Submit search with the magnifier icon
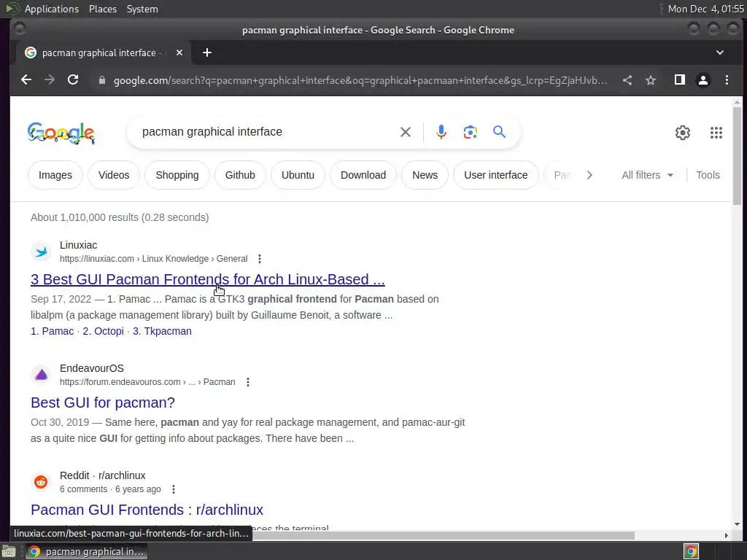 pos(499,132)
